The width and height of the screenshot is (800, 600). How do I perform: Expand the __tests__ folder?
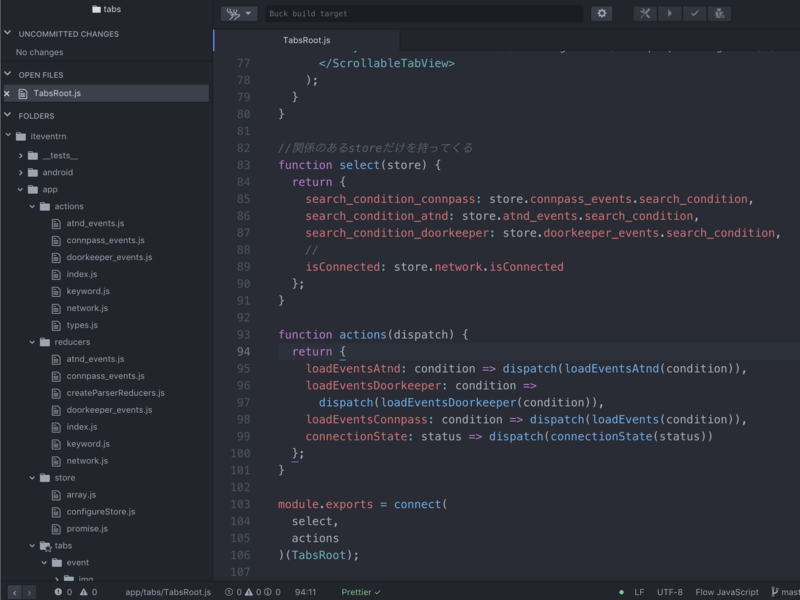pyautogui.click(x=59, y=155)
